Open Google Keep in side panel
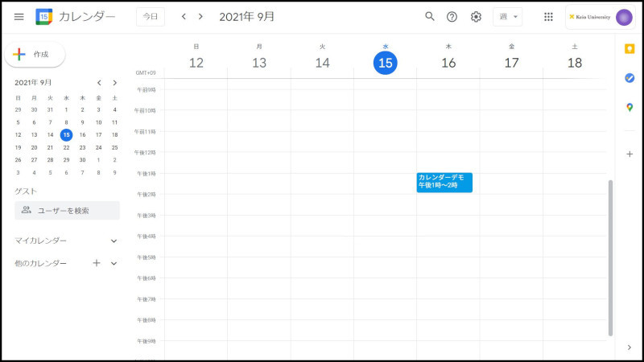The image size is (644, 362). pos(630,49)
